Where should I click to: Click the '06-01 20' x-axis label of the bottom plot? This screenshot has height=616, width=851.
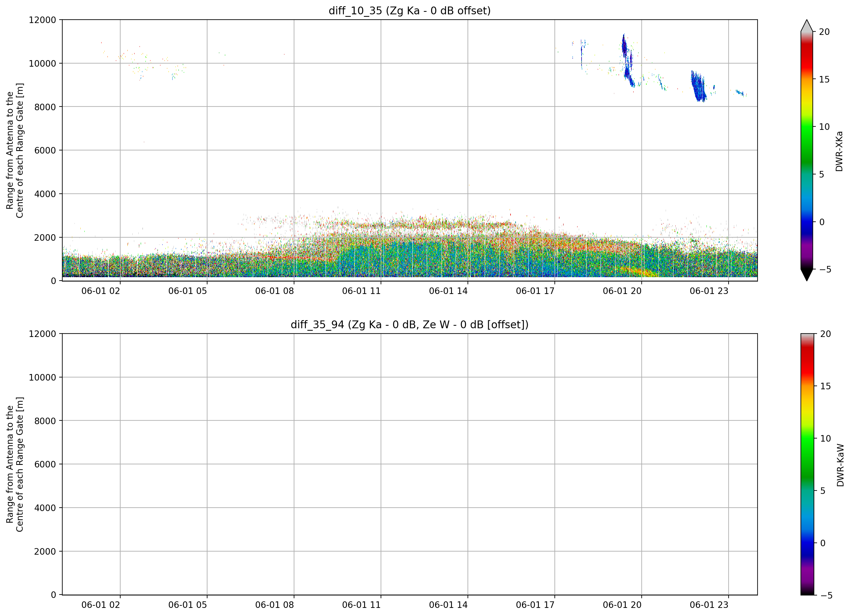pyautogui.click(x=622, y=605)
